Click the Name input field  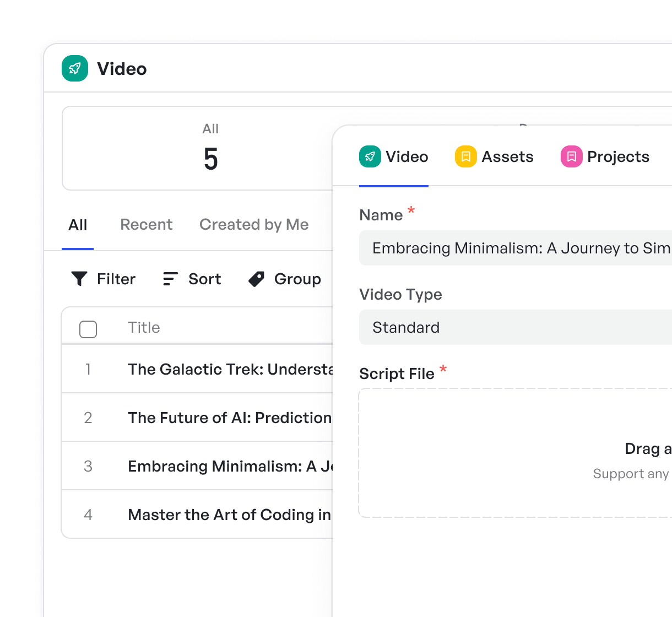tap(516, 248)
